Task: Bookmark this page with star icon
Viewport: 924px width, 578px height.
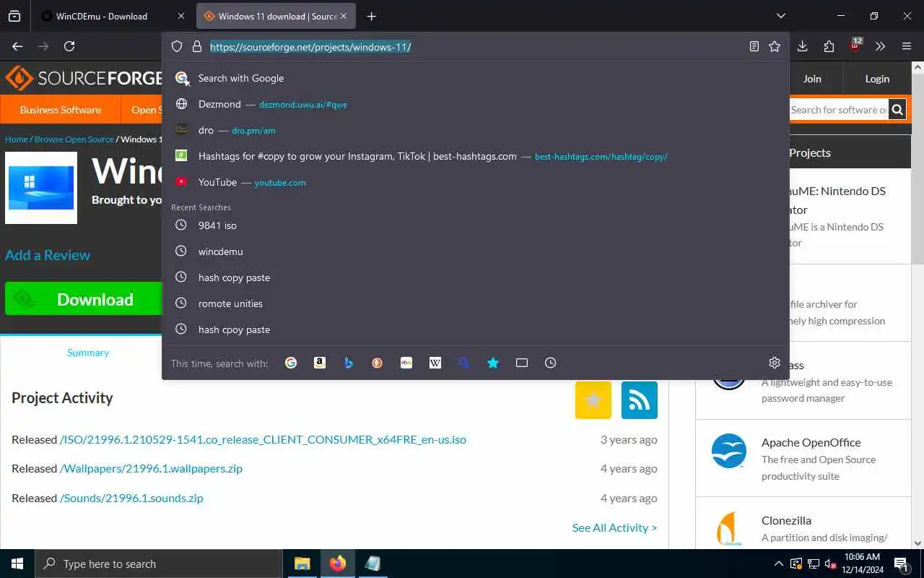Action: 775,46
